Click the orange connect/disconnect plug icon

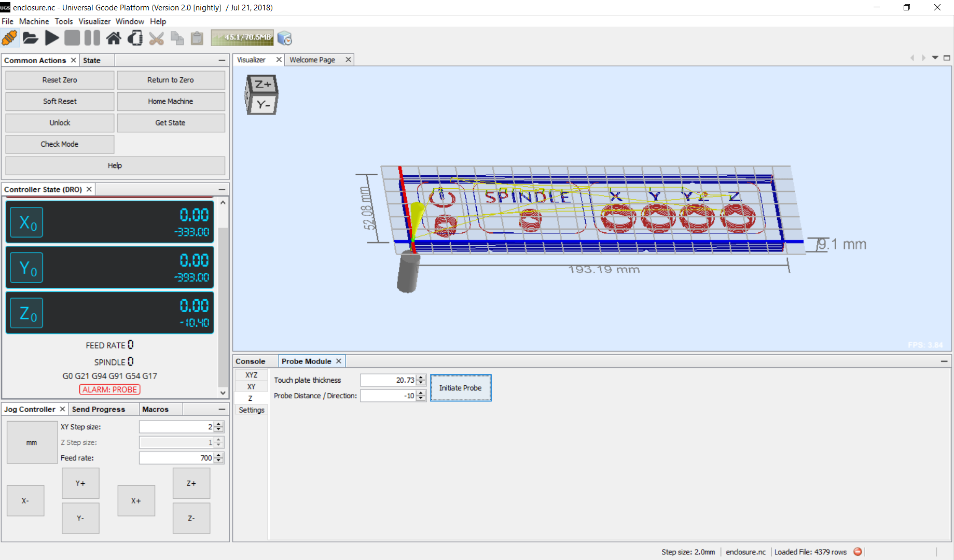[x=9, y=38]
